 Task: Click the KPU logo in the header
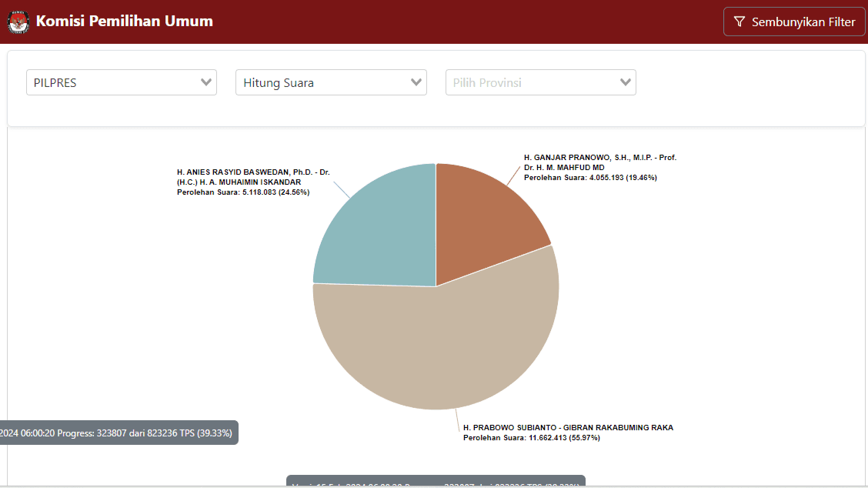pos(18,22)
